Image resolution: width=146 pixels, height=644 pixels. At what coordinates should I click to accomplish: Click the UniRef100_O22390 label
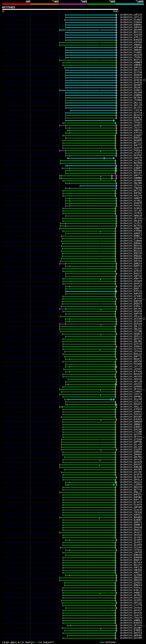click(131, 548)
